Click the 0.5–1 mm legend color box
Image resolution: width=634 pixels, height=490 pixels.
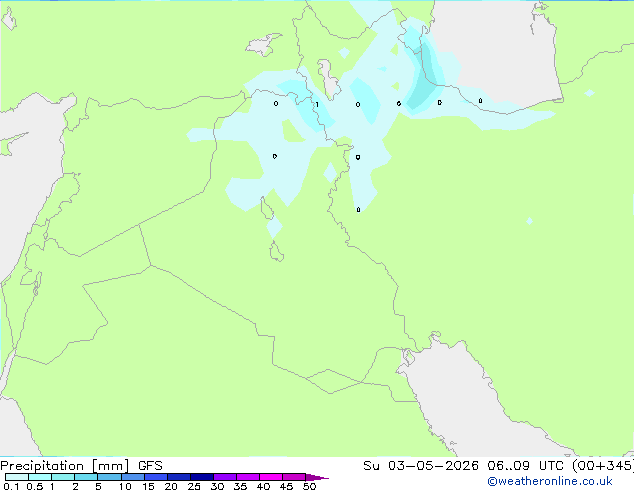[x=40, y=477]
